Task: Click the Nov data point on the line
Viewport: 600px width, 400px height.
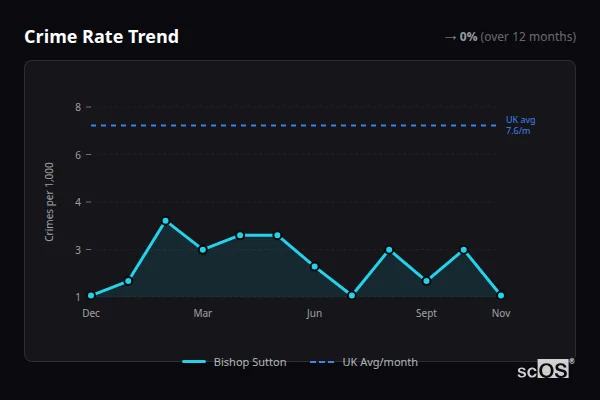Action: [x=501, y=296]
